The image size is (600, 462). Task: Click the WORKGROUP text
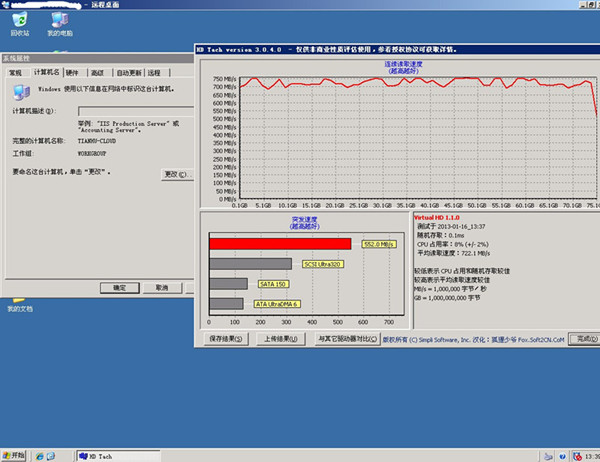coord(92,153)
